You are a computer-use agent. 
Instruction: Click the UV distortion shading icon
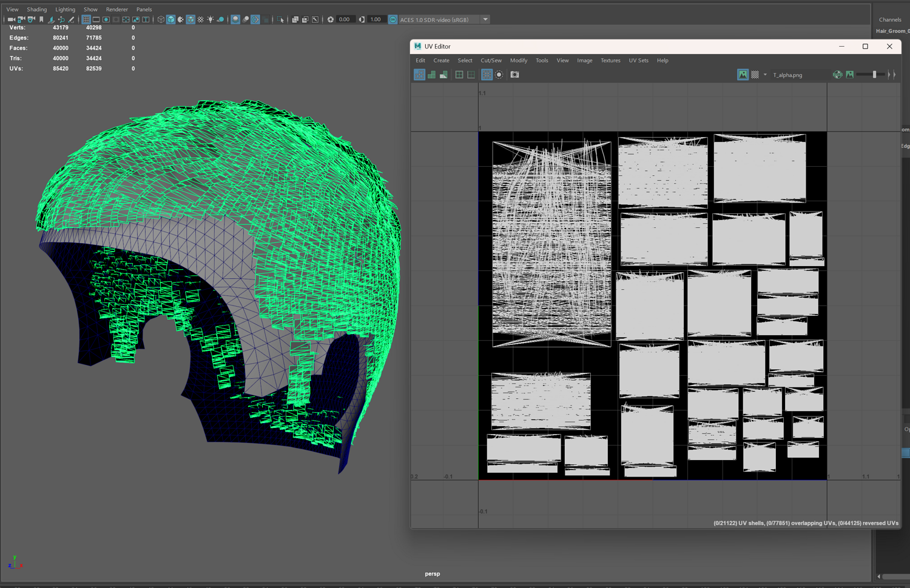443,75
